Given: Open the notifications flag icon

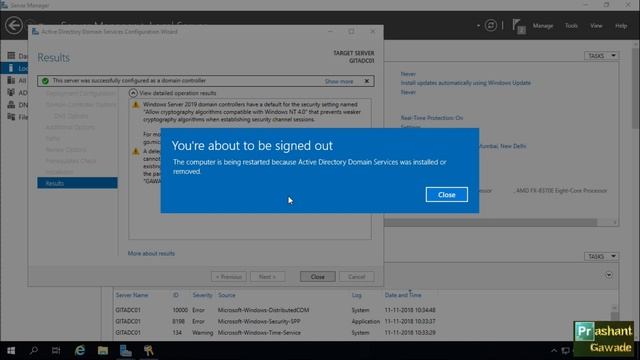Looking at the screenshot, I should coord(518,26).
